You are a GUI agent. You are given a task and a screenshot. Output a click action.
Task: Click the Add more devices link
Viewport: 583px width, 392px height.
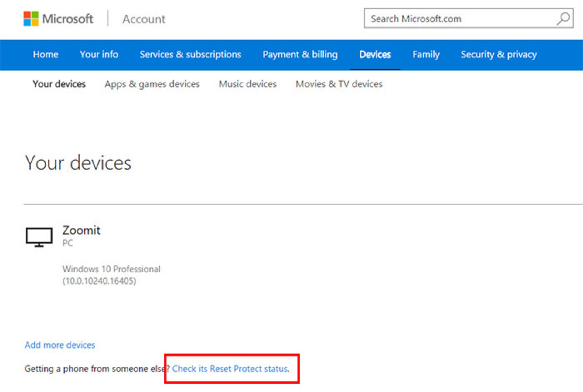(x=60, y=345)
